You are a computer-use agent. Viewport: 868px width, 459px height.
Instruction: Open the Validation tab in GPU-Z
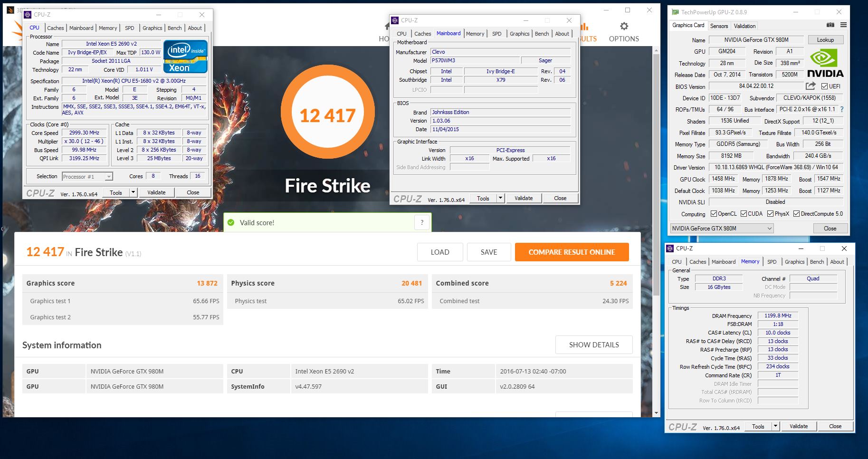pos(744,26)
